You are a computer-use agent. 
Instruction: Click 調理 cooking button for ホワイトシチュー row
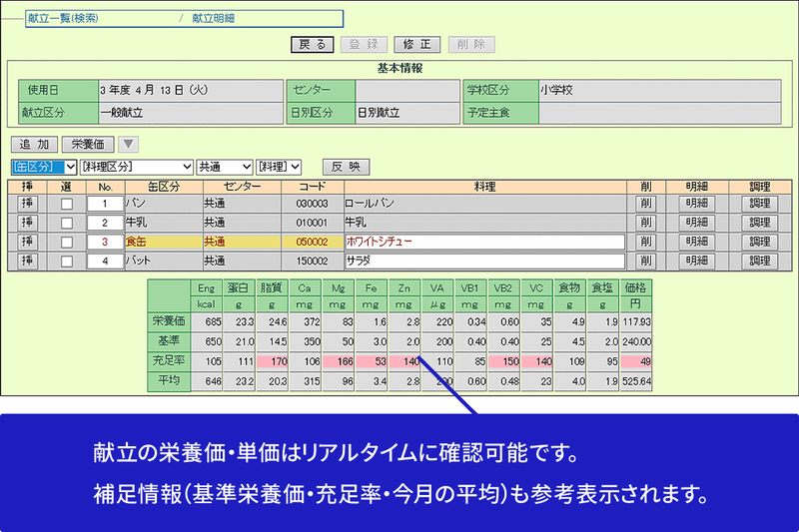pos(760,242)
